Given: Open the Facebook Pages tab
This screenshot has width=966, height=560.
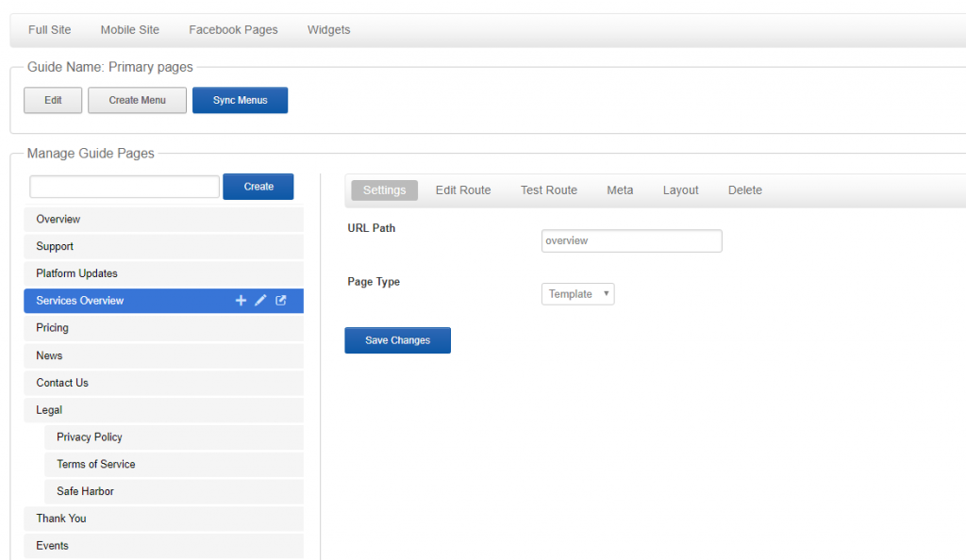Looking at the screenshot, I should (x=234, y=29).
